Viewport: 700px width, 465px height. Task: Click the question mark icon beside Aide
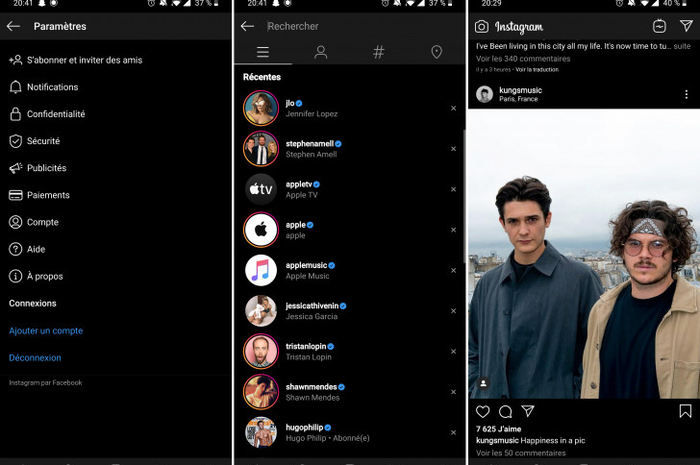[16, 249]
